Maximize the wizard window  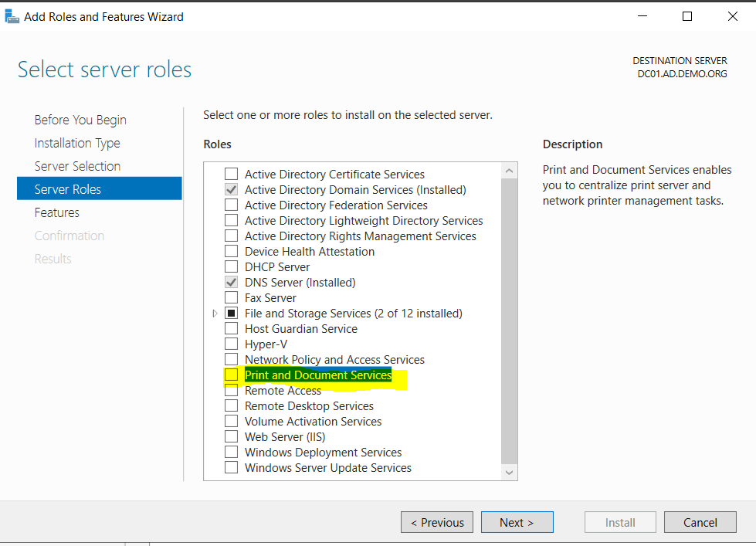click(x=687, y=16)
